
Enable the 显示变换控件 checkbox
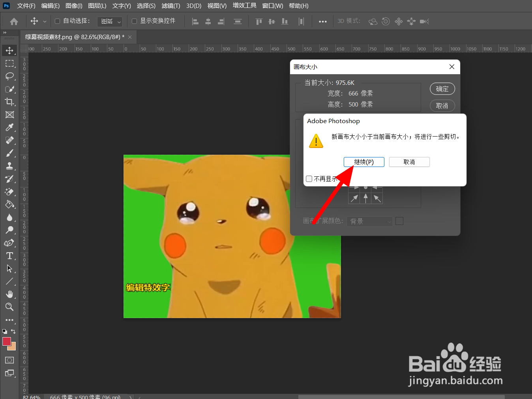[134, 21]
